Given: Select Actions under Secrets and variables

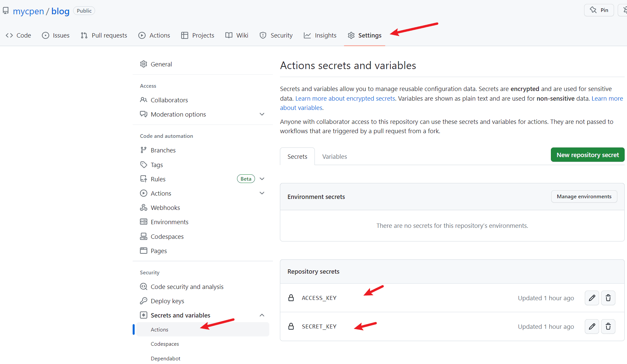Looking at the screenshot, I should coord(202,329).
